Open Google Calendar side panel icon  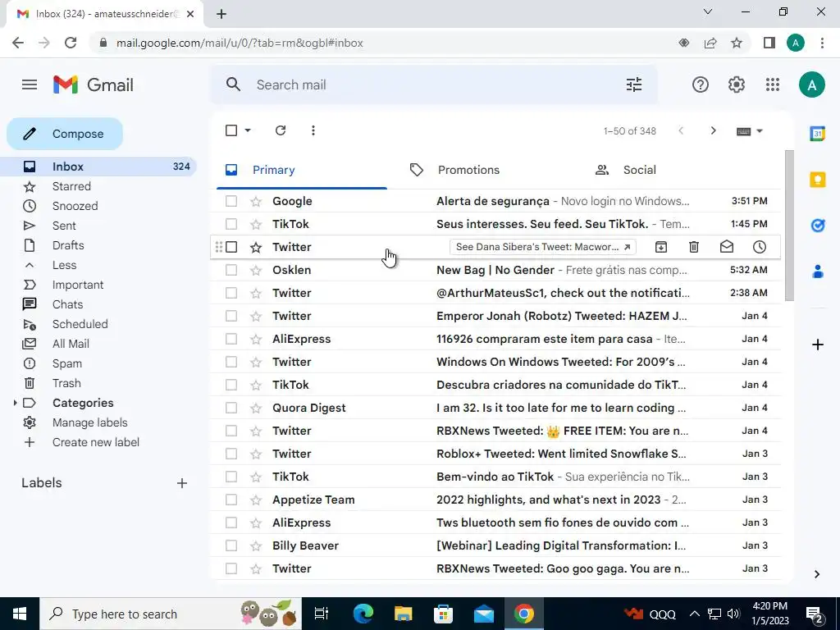(x=818, y=134)
